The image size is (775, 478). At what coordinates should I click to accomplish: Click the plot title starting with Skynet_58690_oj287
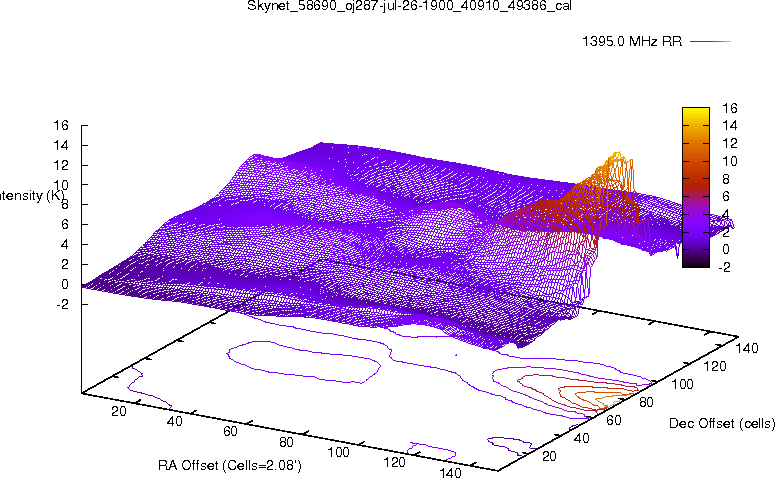coord(409,6)
